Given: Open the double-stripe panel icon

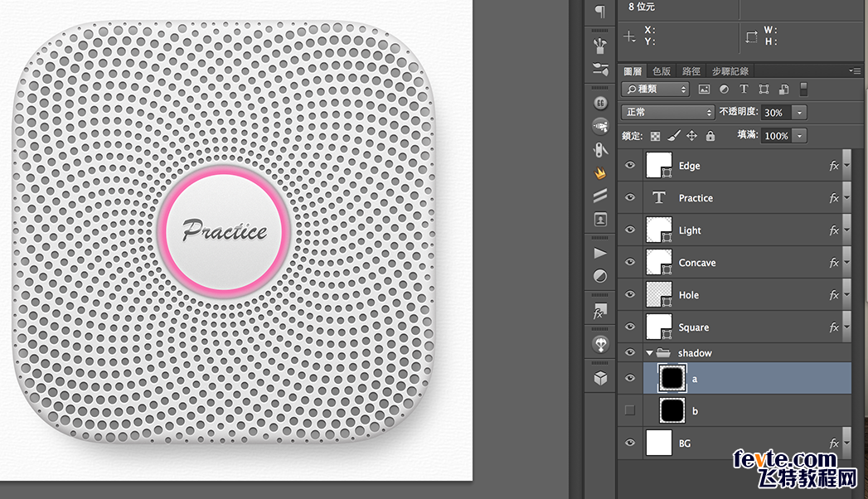Looking at the screenshot, I should [x=600, y=196].
